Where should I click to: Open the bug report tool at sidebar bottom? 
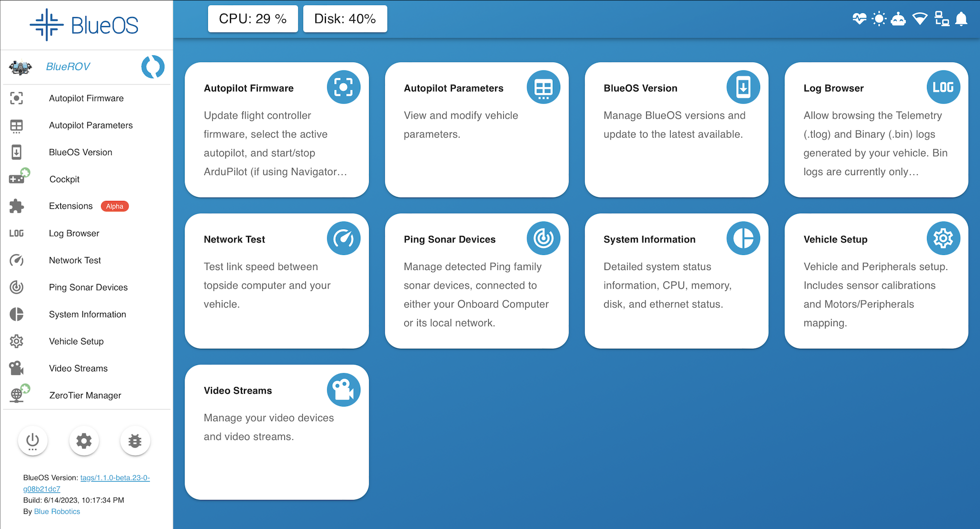coord(135,441)
